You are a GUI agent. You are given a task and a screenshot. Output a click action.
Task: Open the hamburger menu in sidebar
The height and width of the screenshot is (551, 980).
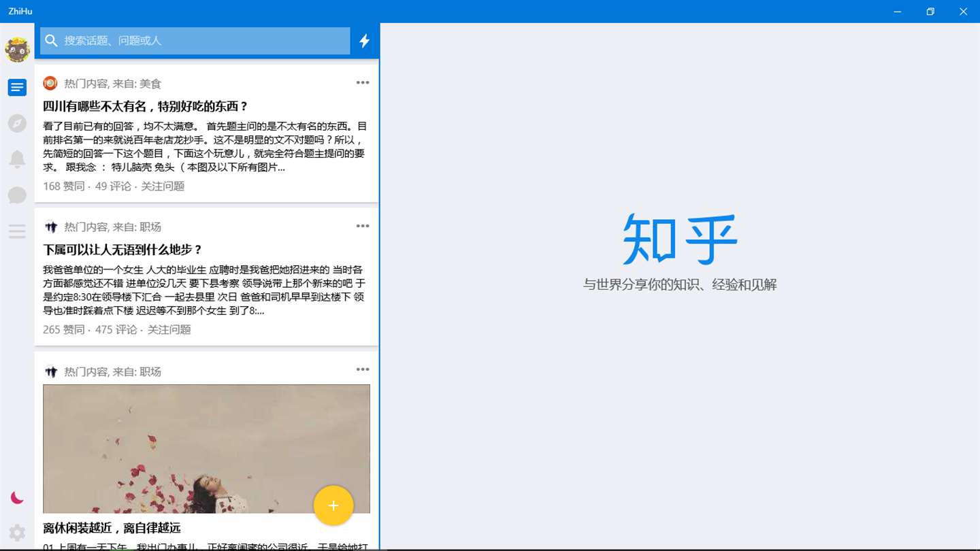click(17, 231)
